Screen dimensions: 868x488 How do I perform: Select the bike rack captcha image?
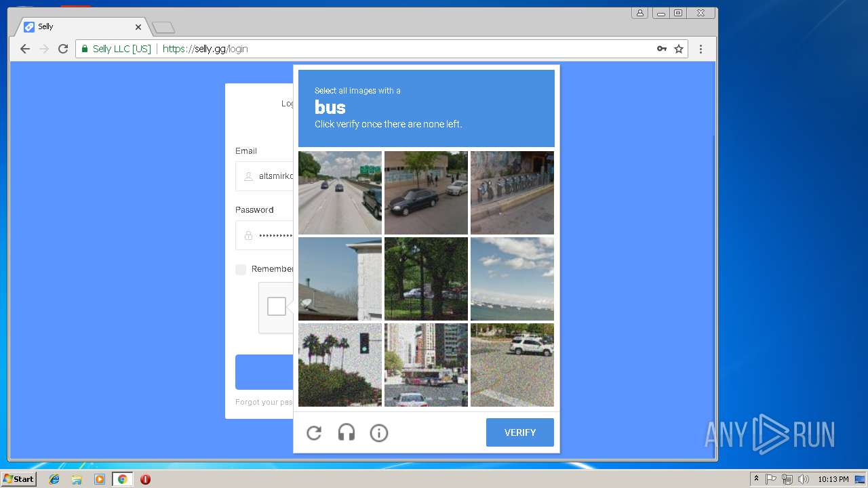click(x=512, y=192)
